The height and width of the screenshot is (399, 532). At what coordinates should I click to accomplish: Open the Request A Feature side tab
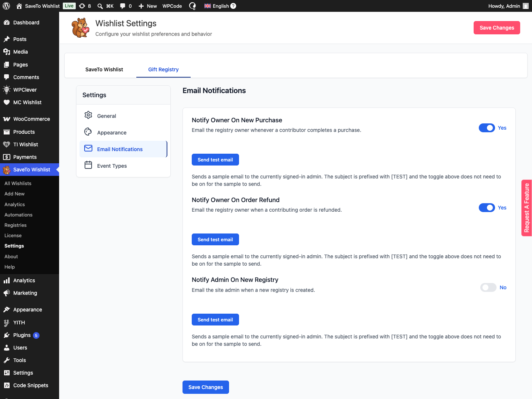526,208
